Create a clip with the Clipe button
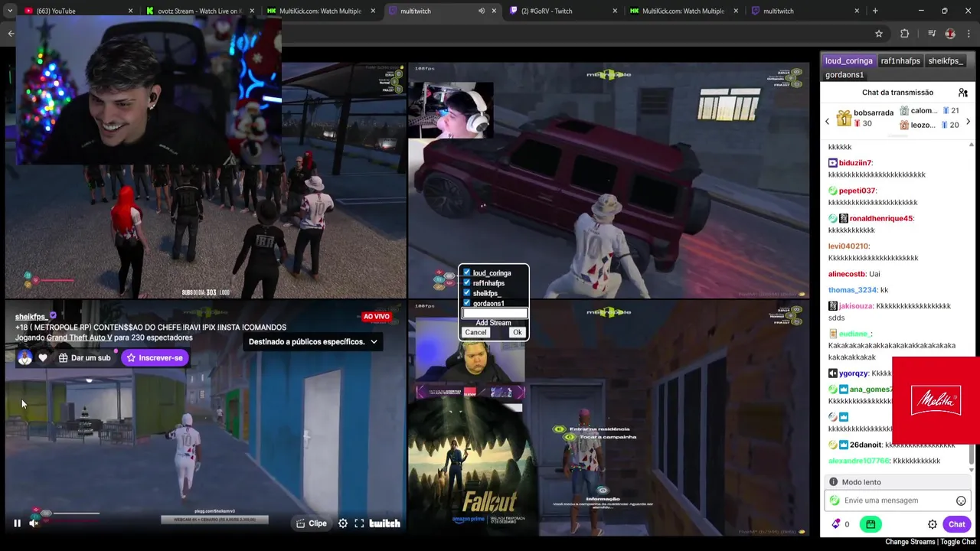 312,523
